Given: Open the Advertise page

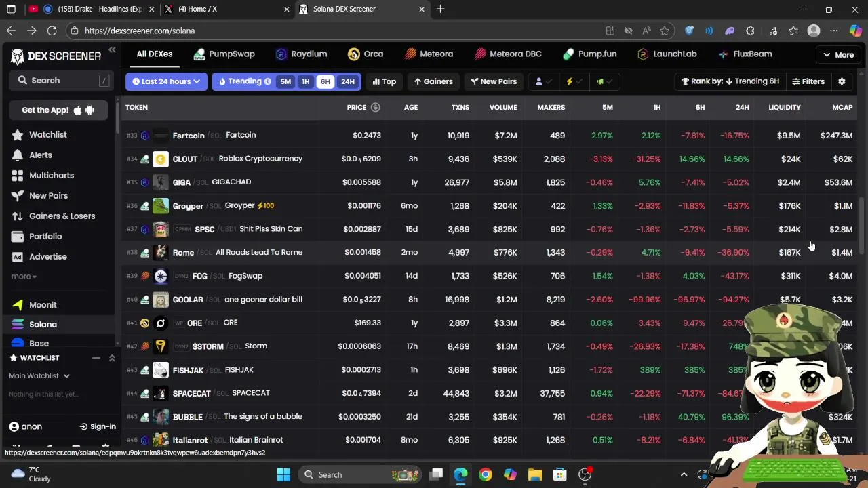Looking at the screenshot, I should click(47, 257).
